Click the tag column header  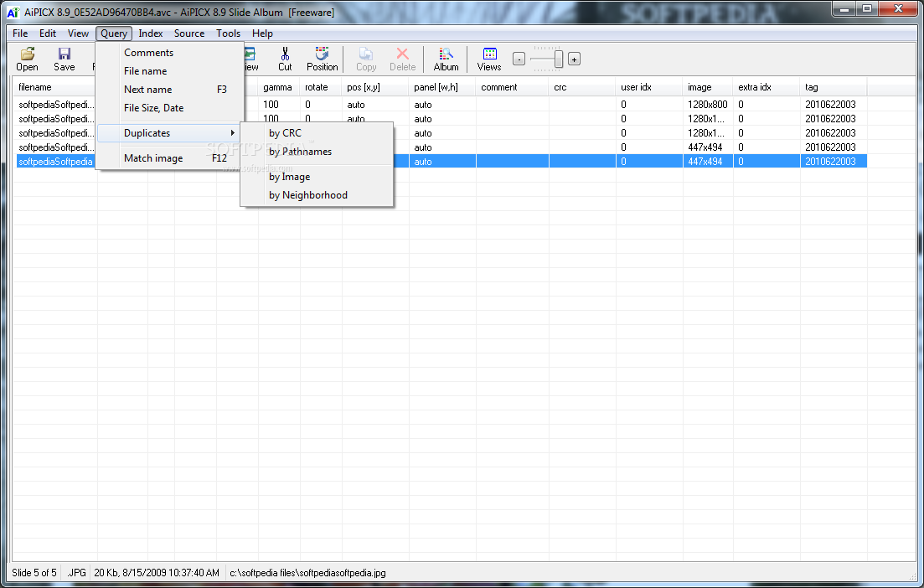click(834, 87)
